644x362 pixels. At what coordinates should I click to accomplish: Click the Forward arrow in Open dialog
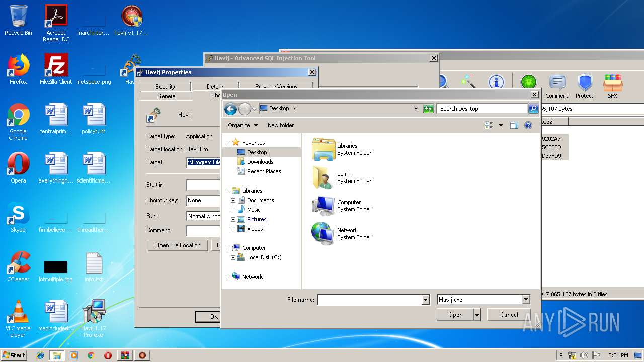pyautogui.click(x=245, y=108)
